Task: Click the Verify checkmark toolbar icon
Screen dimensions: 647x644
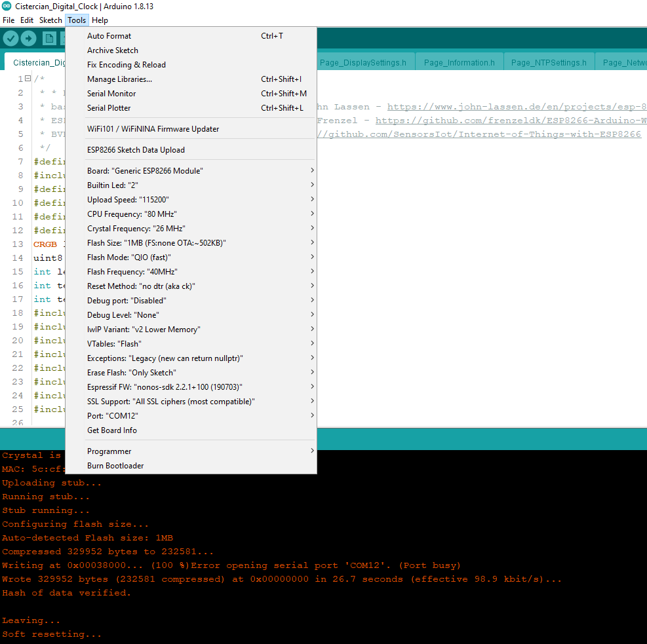Action: click(x=11, y=39)
